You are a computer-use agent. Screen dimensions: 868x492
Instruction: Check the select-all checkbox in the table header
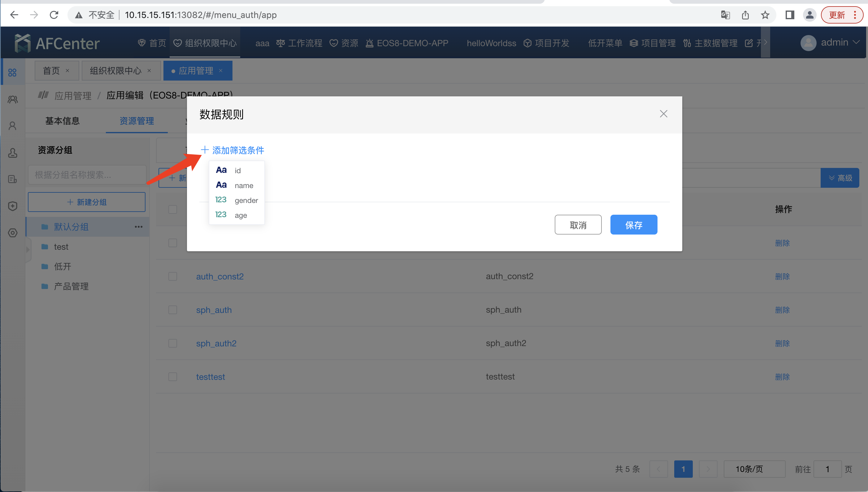coord(172,209)
